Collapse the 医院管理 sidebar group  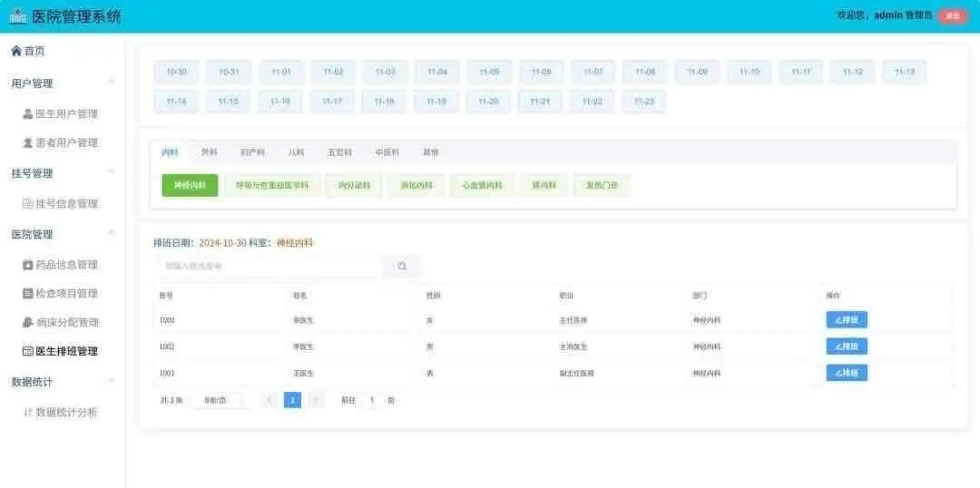click(112, 234)
